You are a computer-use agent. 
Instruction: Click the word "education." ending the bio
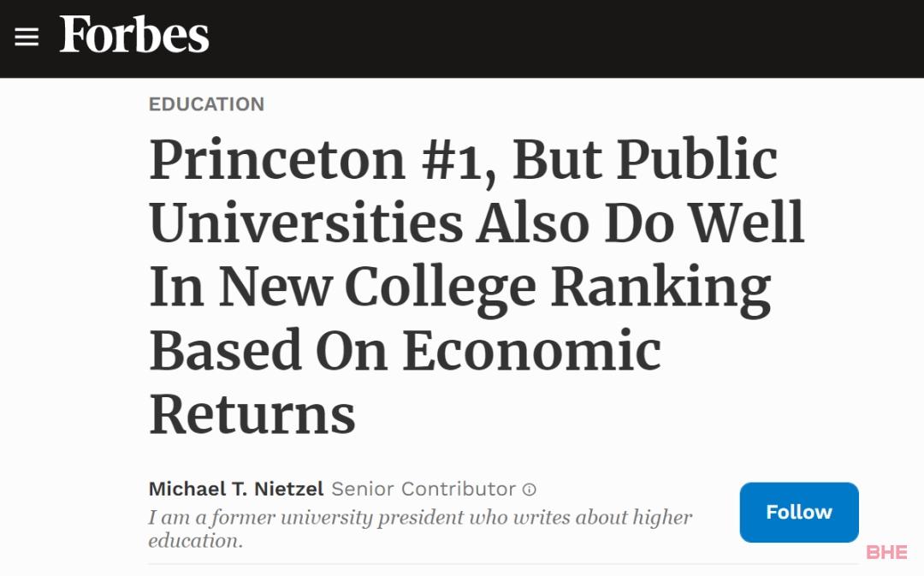[195, 541]
